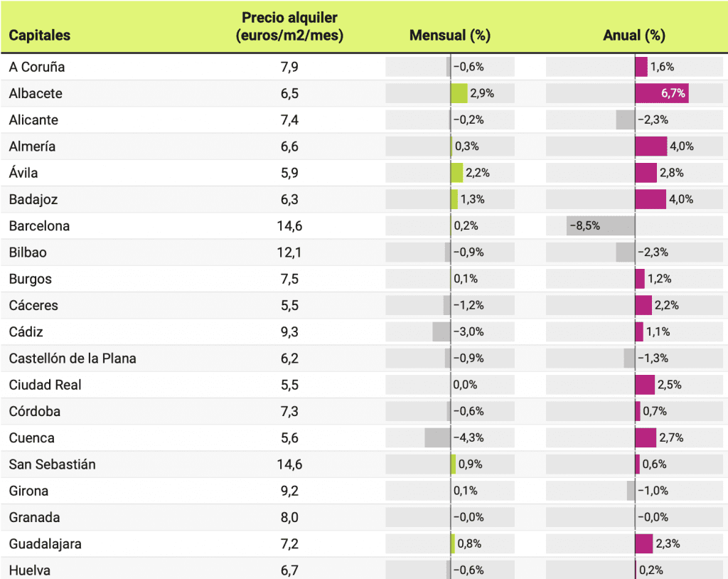Select Ávila's 2,2% monthly bar
The height and width of the screenshot is (579, 728).
456,173
